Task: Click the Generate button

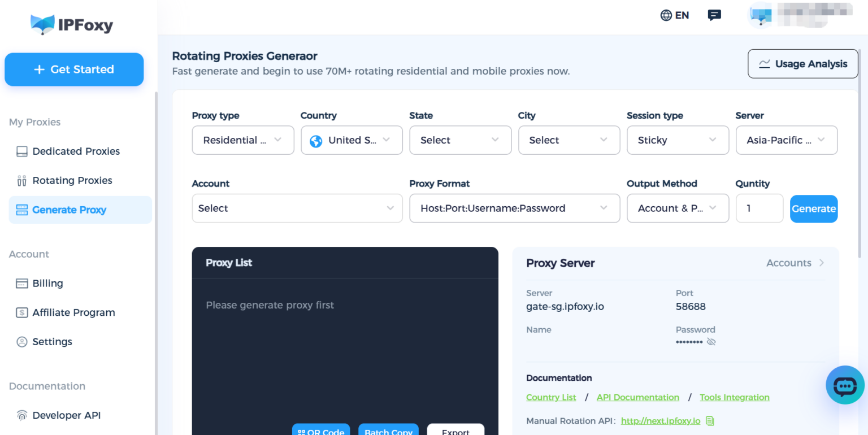Action: pos(814,208)
